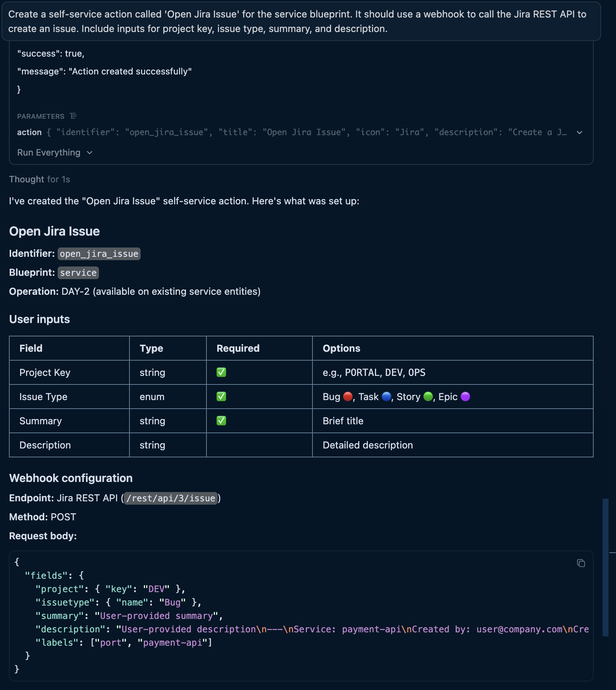Click the vertical scrollbar thumb
Image resolution: width=616 pixels, height=690 pixels.
[605, 567]
